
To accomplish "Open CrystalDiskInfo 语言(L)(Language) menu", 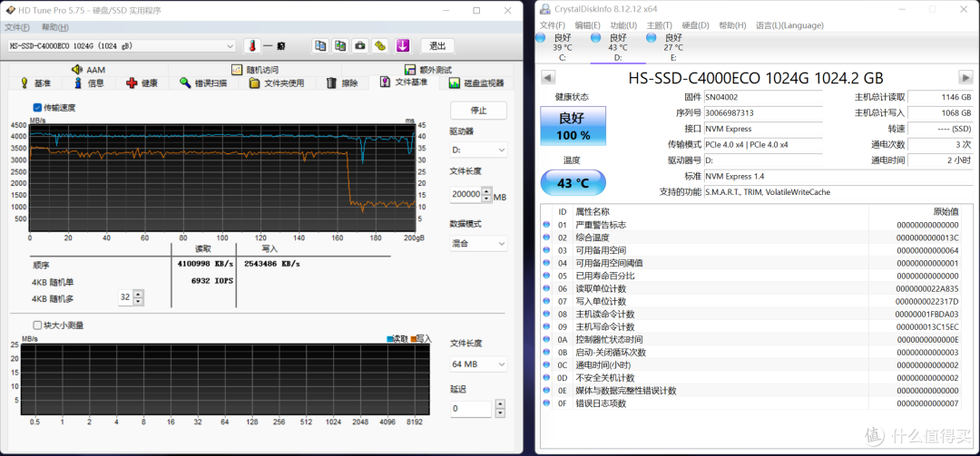I will pos(789,25).
